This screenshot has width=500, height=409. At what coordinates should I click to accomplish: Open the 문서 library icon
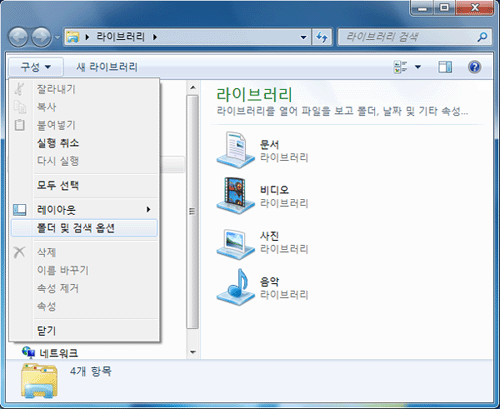235,150
